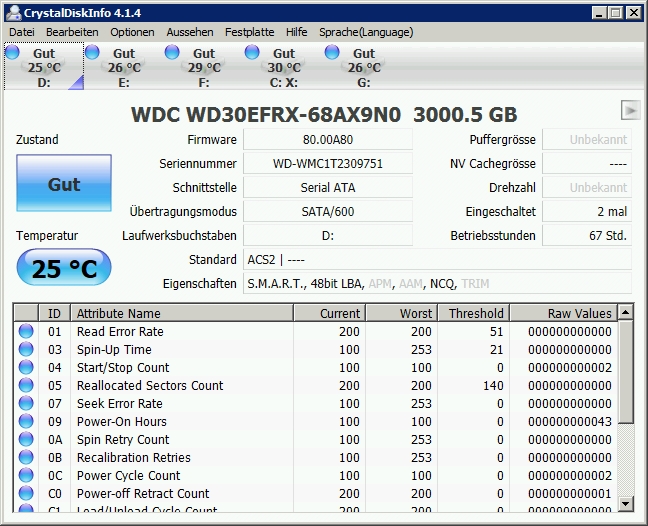Click the Übertragungsmodus field SATA/600
The height and width of the screenshot is (526, 648).
[x=328, y=212]
